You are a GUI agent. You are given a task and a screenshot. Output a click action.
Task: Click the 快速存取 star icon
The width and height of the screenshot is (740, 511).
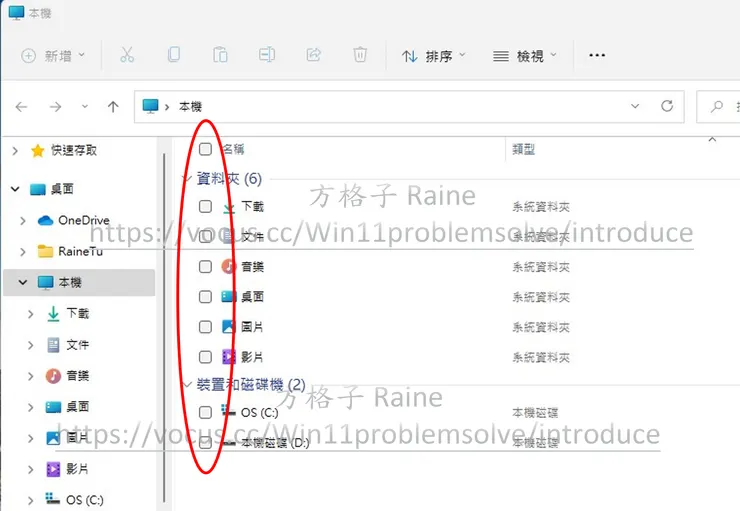coord(38,151)
